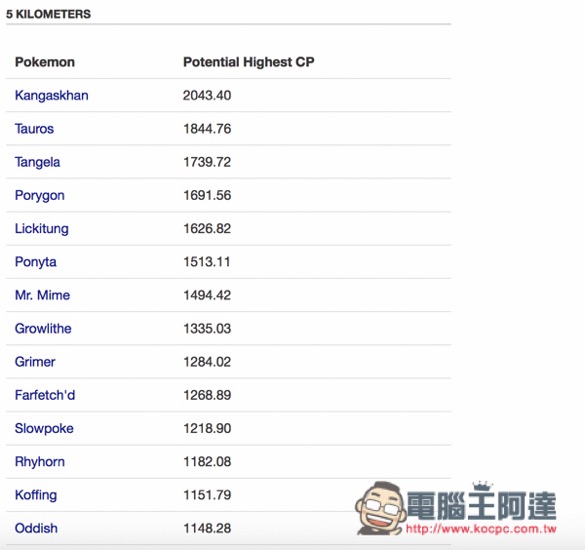The image size is (585, 550).
Task: Select the CP value 1284.02
Action: click(207, 362)
